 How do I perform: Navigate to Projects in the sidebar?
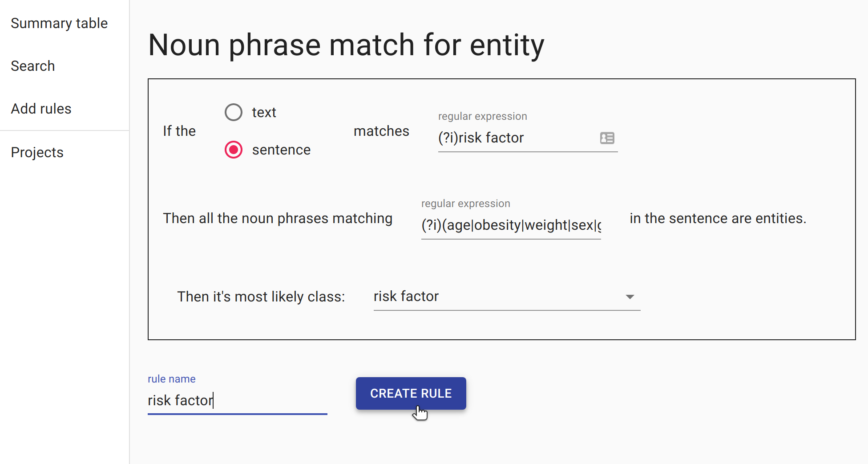pos(37,152)
